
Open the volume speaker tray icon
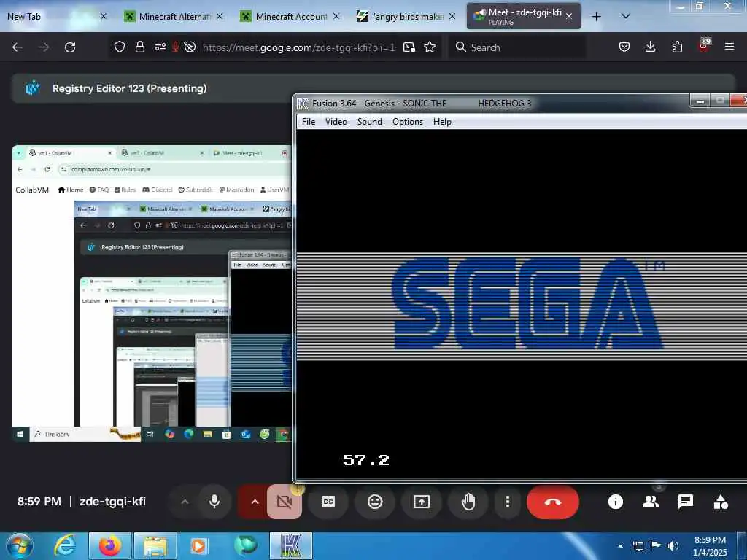673,546
